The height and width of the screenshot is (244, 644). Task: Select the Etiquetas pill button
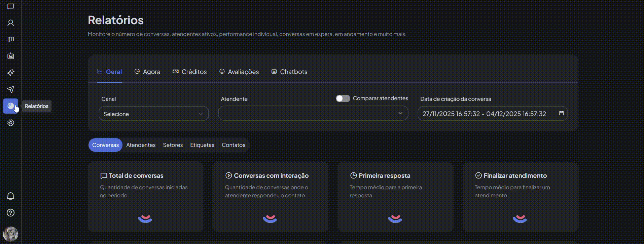(x=202, y=145)
